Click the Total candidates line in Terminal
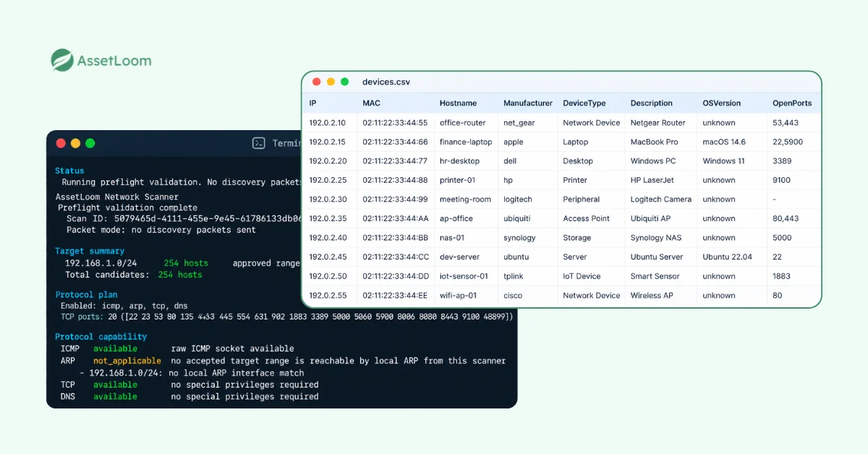Screen dimensions: 868x454 point(134,275)
